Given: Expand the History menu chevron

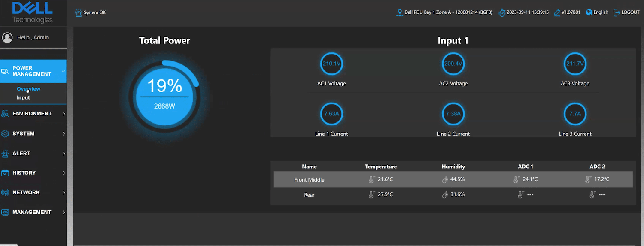Looking at the screenshot, I should coord(64,173).
